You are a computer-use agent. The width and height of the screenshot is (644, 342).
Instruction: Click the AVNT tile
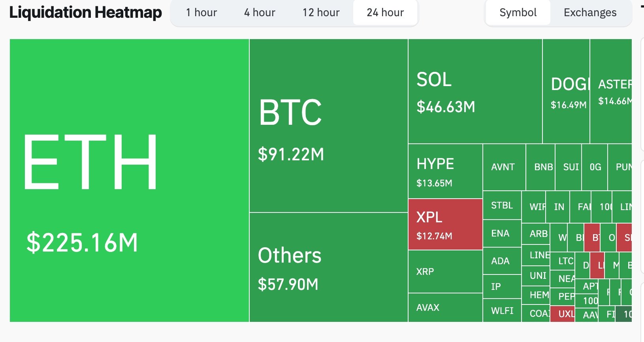tap(503, 166)
